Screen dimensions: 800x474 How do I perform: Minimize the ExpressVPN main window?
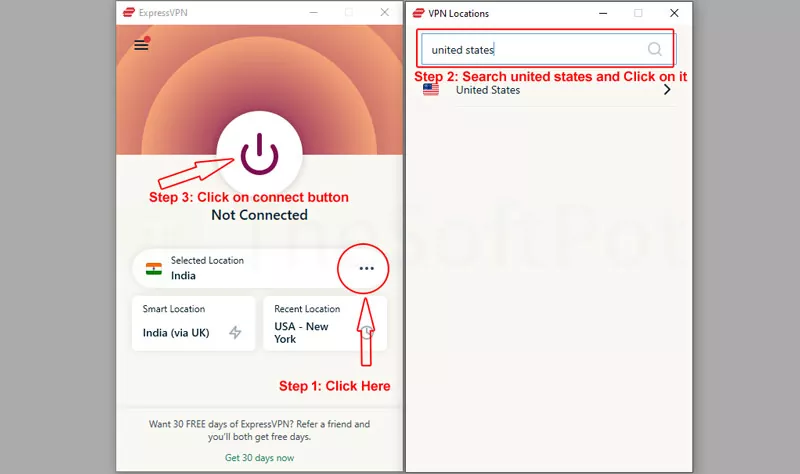314,12
